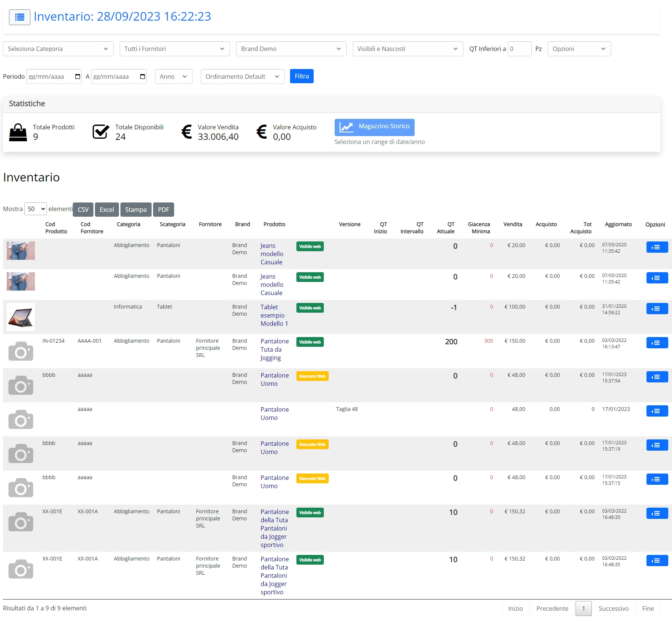Image resolution: width=672 pixels, height=619 pixels.
Task: Open options menu for Pantalone Tuta da Jogging
Action: (657, 343)
